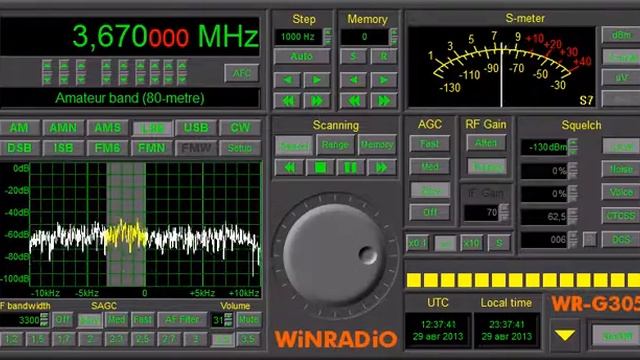Adjust the first 0% squelch spinner
640x360 pixels.
coord(573,170)
